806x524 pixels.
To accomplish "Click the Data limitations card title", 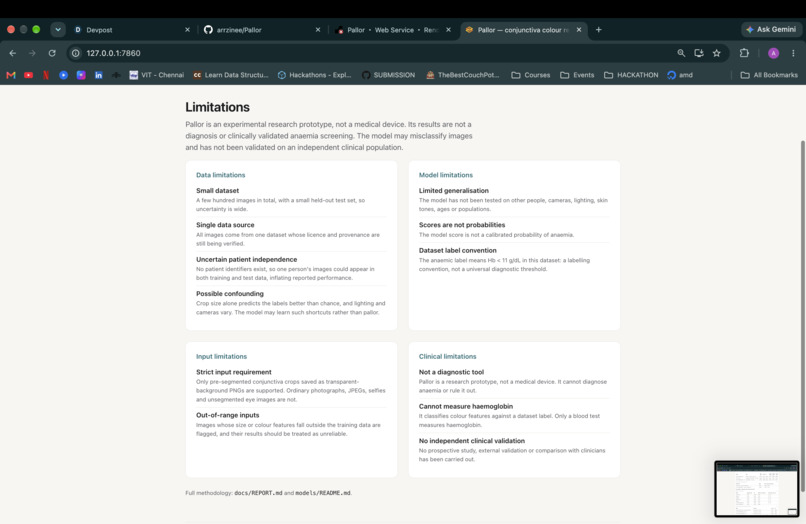I will (221, 175).
